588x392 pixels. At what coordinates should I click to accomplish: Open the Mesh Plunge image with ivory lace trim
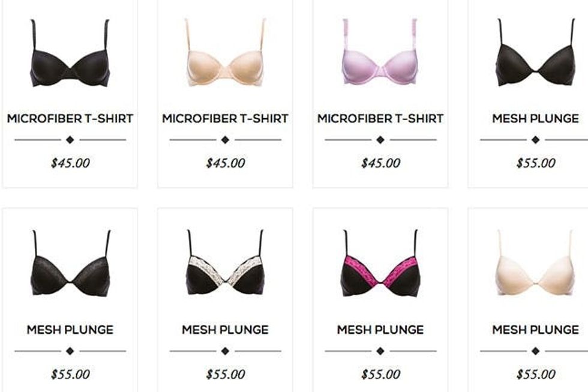pyautogui.click(x=225, y=264)
